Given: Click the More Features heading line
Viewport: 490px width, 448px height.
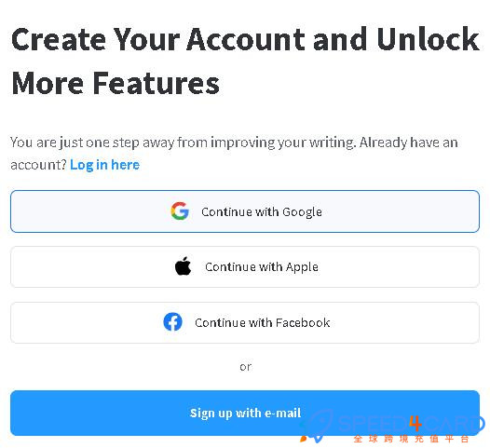Looking at the screenshot, I should point(116,83).
